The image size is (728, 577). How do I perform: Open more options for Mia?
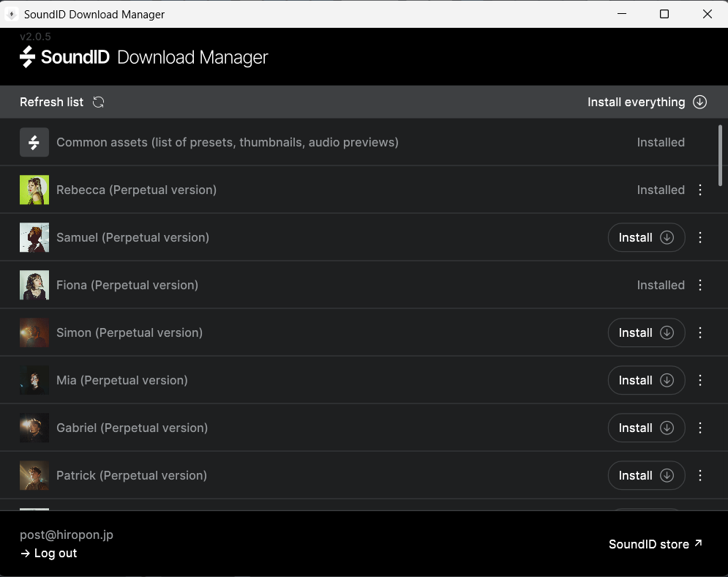click(700, 381)
